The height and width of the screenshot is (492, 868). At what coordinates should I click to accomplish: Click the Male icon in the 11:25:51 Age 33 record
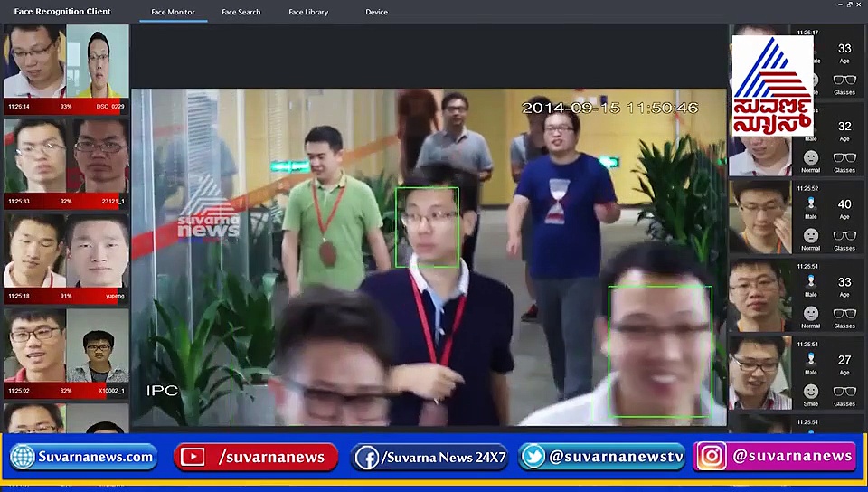811,281
